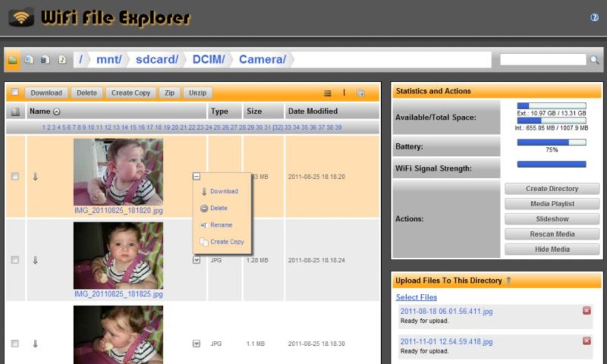This screenshot has width=607, height=364.
Task: Click the toolbar Create Copy button
Action: point(131,93)
